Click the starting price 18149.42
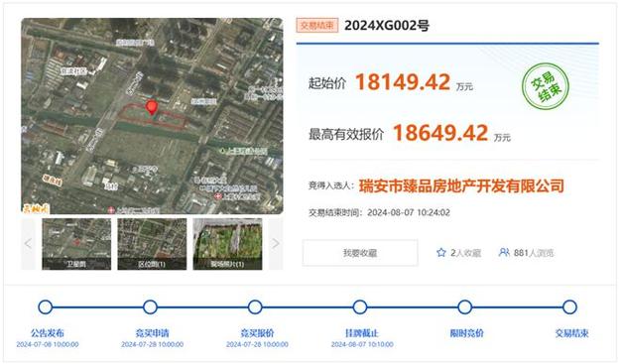This screenshot has height=364, width=621. point(403,82)
